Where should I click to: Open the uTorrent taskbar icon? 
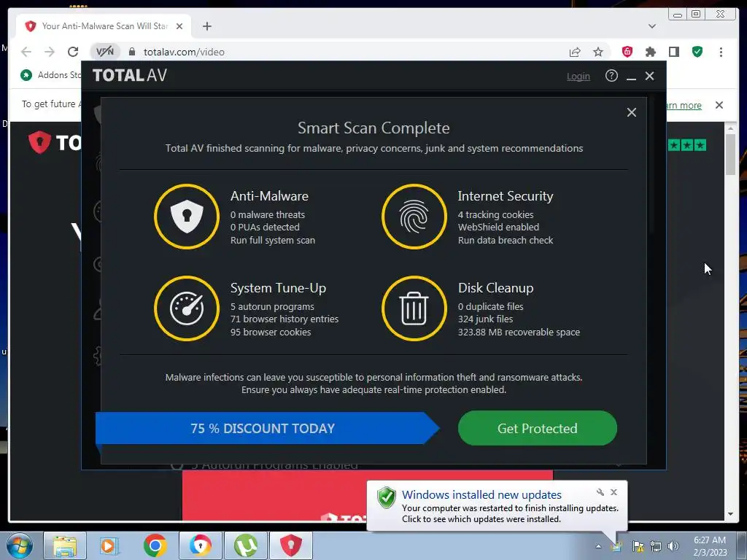point(246,545)
